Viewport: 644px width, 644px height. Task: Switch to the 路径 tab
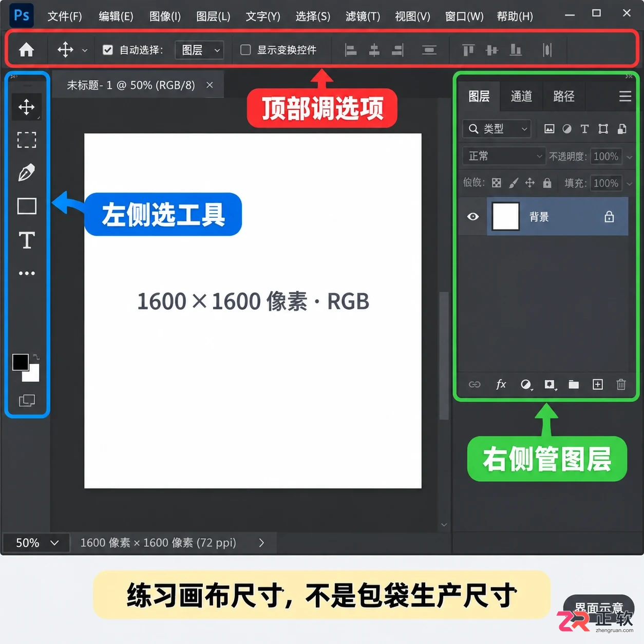tap(564, 97)
